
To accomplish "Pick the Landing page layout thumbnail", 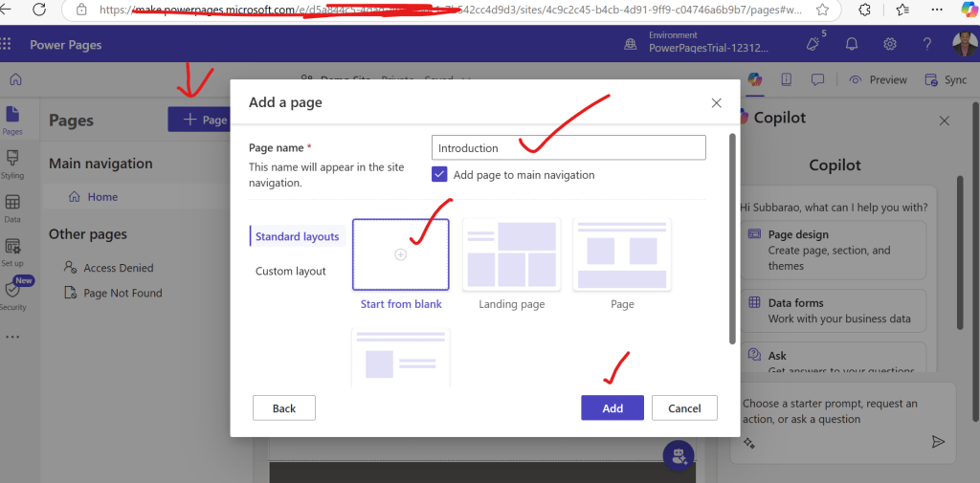I will (511, 254).
